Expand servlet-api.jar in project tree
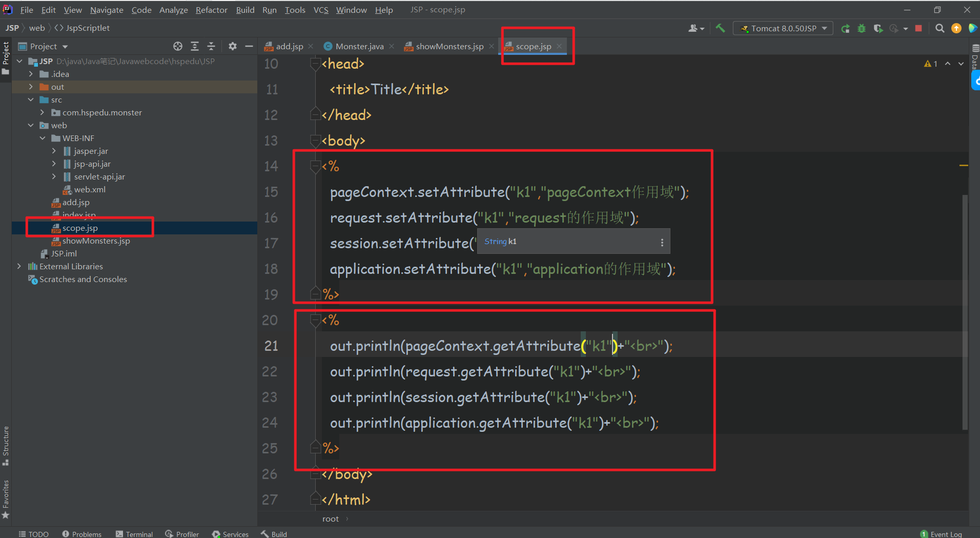This screenshot has height=538, width=980. click(54, 176)
